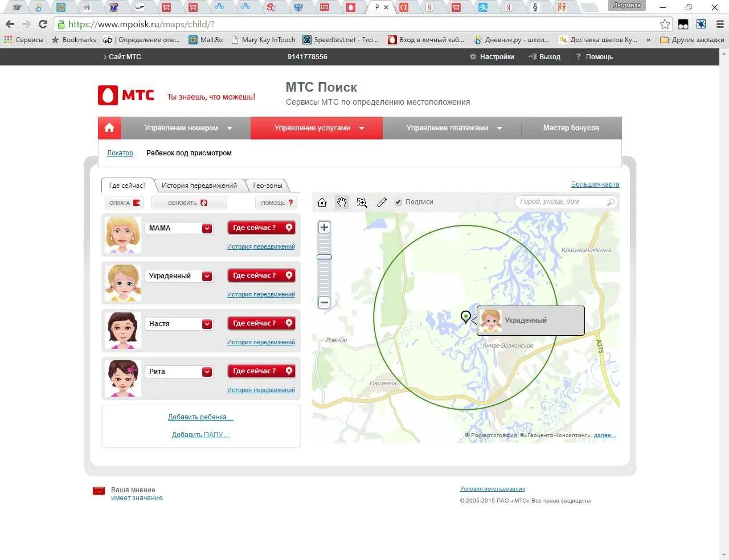Open Помощь in the top bar
Image resolution: width=729 pixels, height=560 pixels.
coord(595,57)
